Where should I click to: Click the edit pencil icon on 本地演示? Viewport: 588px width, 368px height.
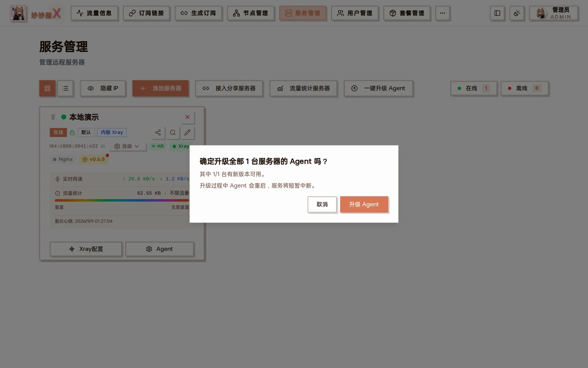[x=187, y=132]
